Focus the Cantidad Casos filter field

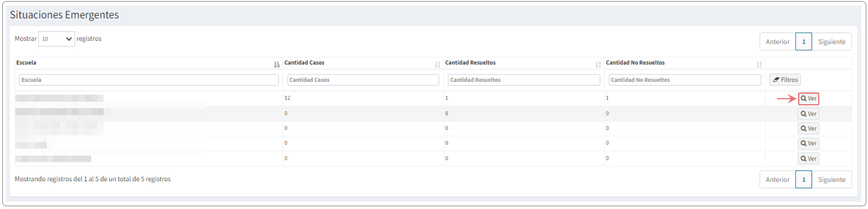pos(363,80)
